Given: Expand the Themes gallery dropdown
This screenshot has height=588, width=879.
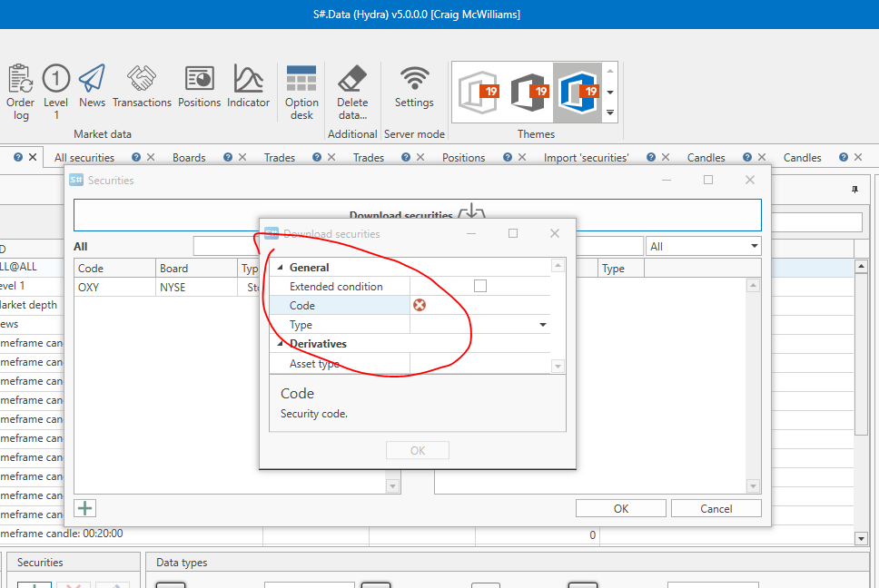Looking at the screenshot, I should 610,113.
